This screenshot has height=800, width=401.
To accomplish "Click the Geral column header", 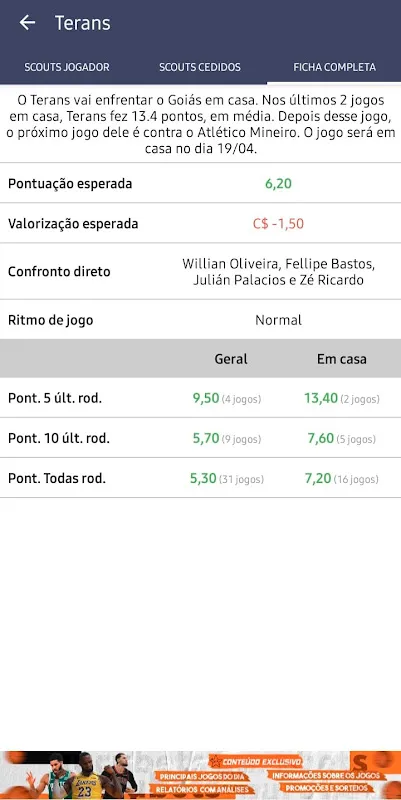I will point(231,359).
